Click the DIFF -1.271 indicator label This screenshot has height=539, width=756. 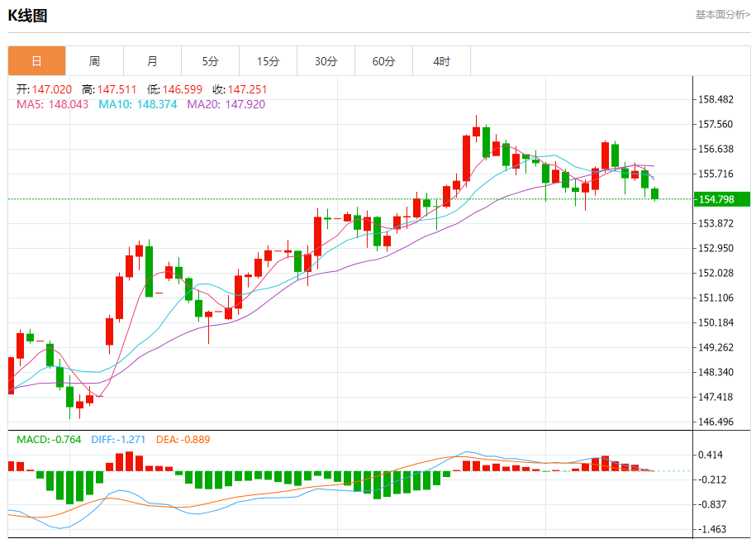(x=118, y=439)
